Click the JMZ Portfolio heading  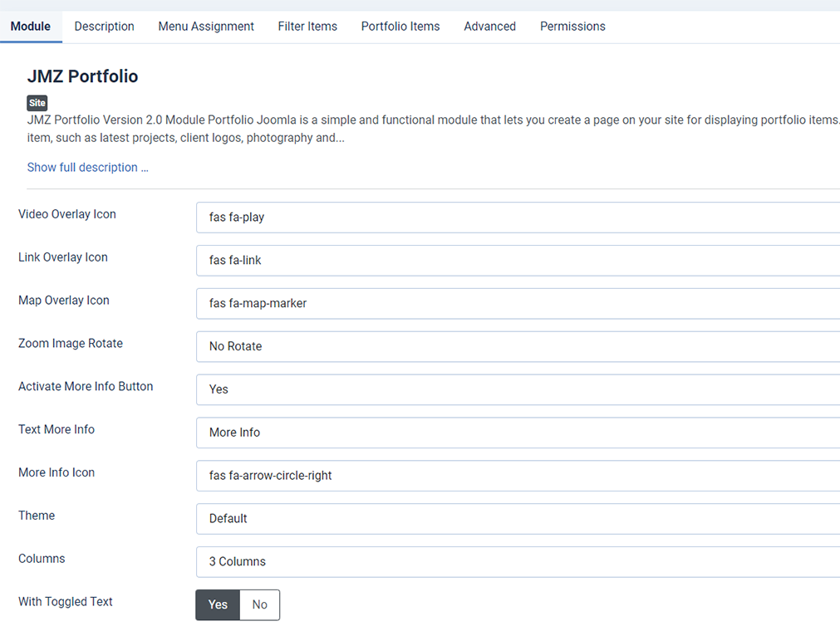click(x=82, y=76)
